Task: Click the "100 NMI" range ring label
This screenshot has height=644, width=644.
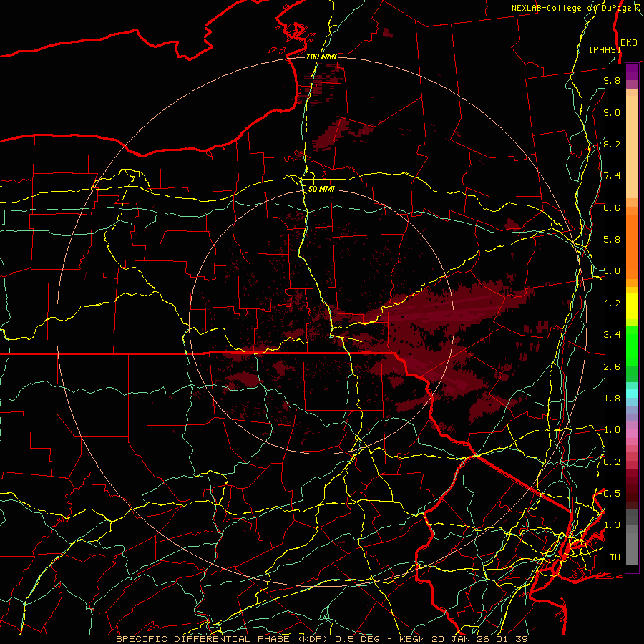Action: pos(321,57)
